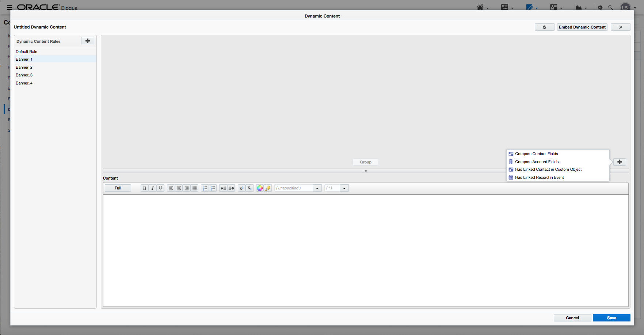Apply underline formatting
Viewport: 644px width, 335px height.
pyautogui.click(x=160, y=188)
